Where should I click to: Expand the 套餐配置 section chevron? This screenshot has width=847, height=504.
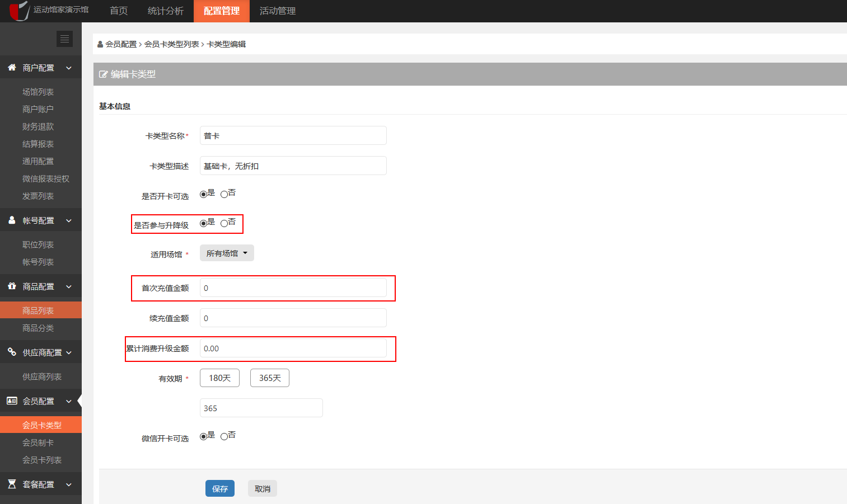click(x=69, y=484)
